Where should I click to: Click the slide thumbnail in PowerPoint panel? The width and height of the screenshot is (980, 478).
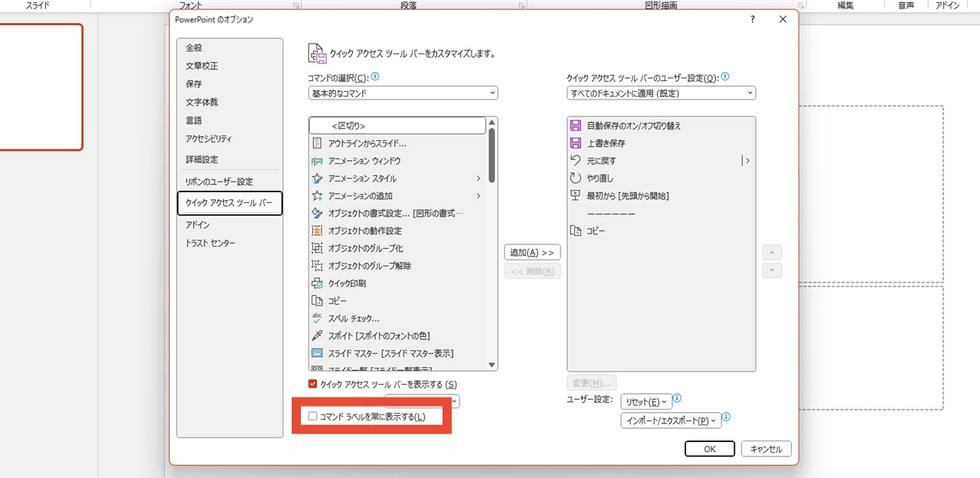39,87
